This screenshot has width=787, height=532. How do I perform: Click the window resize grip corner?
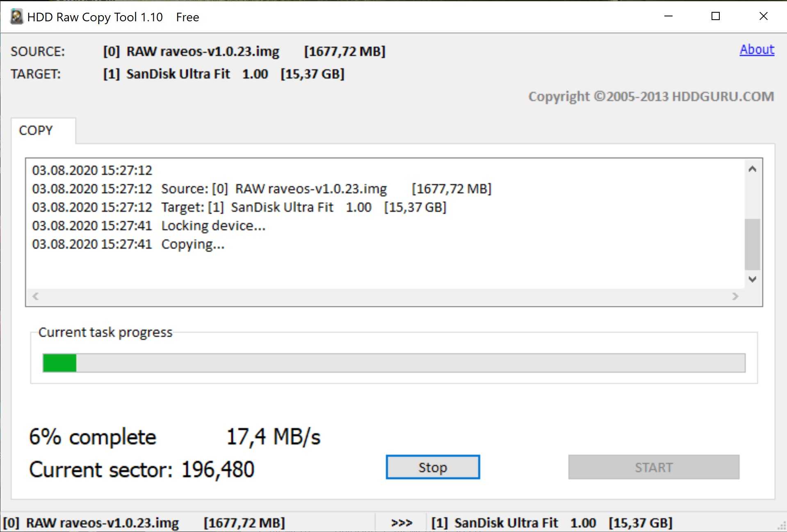pyautogui.click(x=782, y=527)
